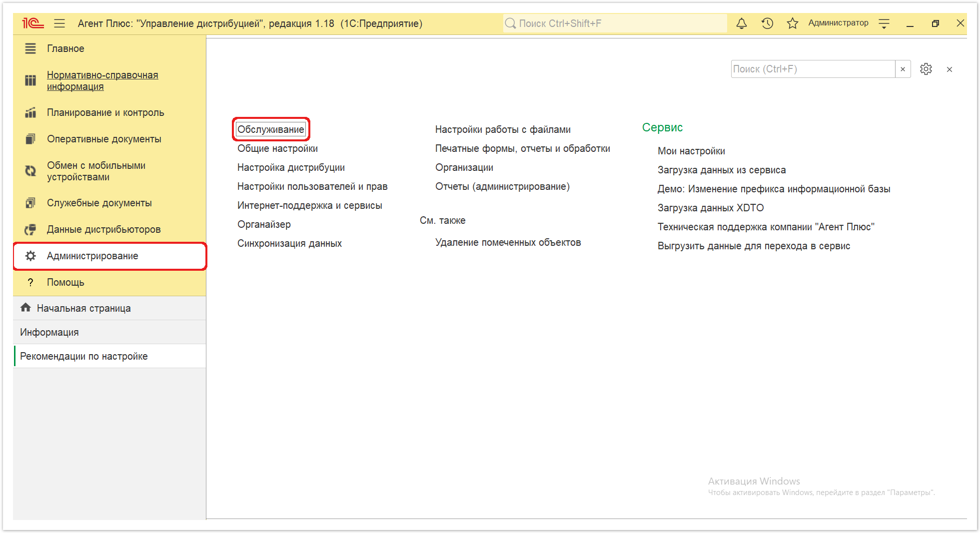Open the Организации link
This screenshot has height=533, width=980.
[464, 167]
